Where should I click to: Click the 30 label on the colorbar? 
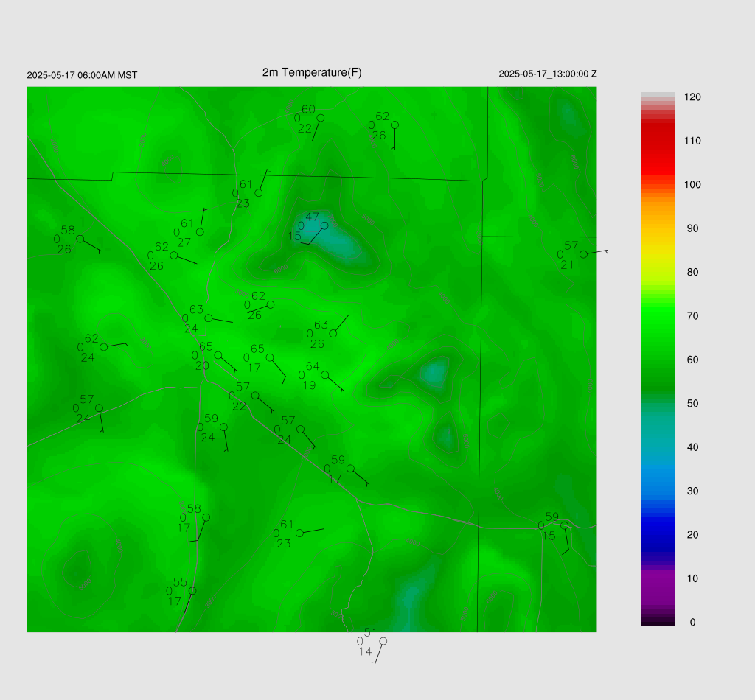click(692, 491)
